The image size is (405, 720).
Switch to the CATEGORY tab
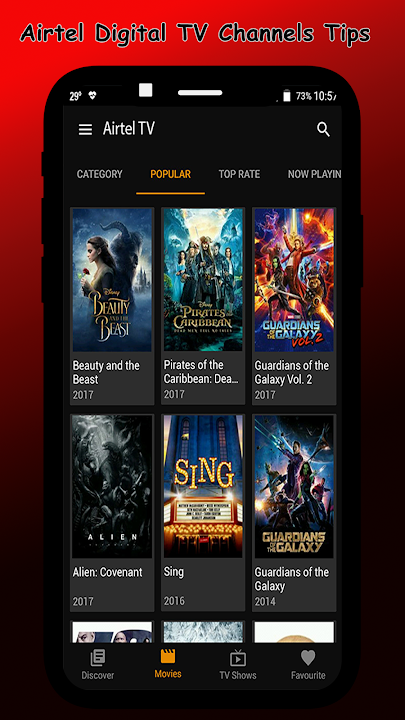coord(100,174)
